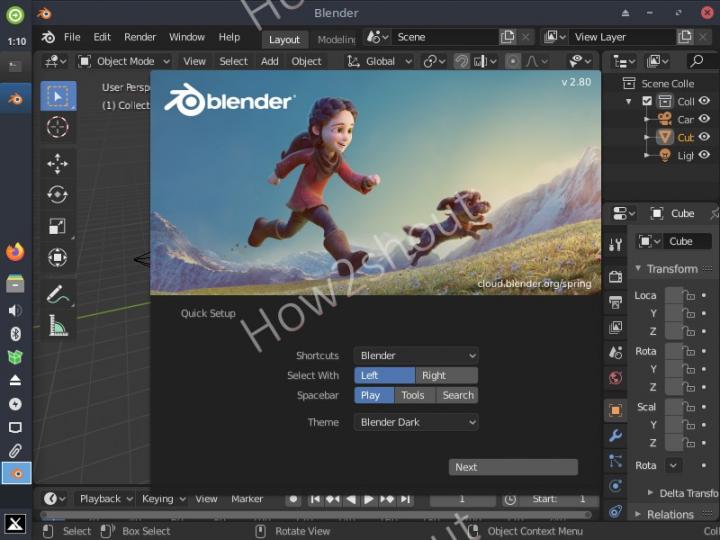Select the Rotate tool
720x540 pixels.
click(x=58, y=195)
